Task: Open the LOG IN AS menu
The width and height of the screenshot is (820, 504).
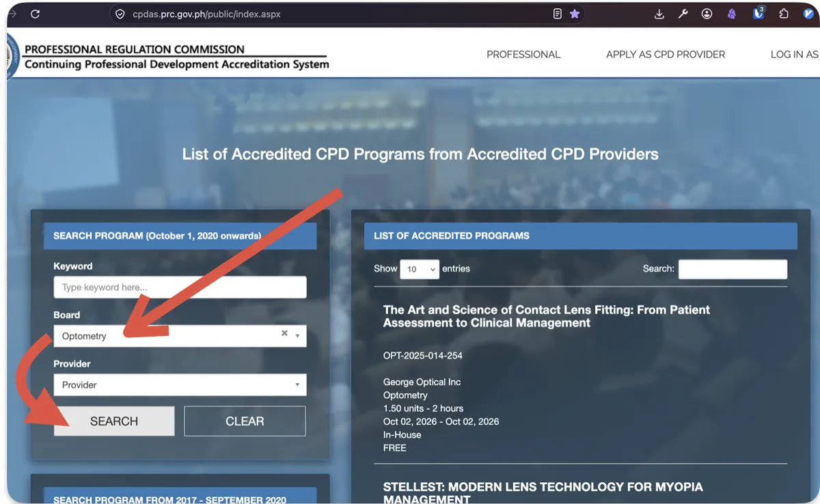Action: point(794,55)
